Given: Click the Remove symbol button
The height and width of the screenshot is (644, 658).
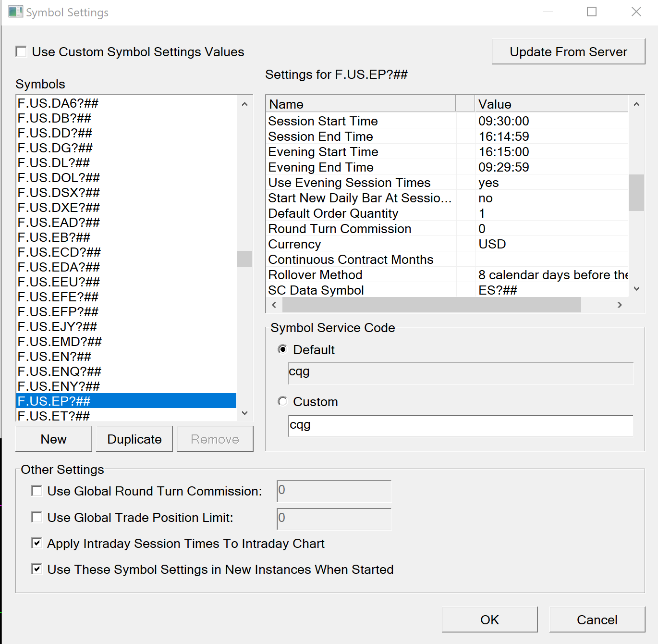Looking at the screenshot, I should point(215,439).
